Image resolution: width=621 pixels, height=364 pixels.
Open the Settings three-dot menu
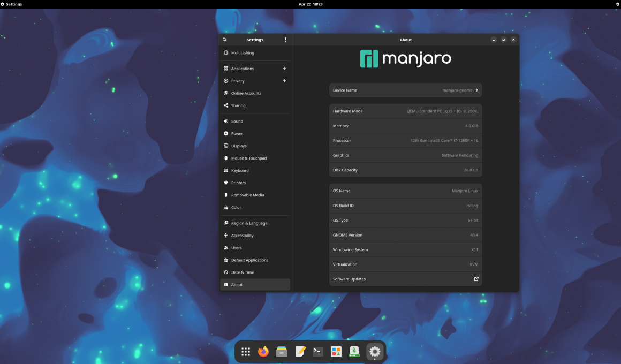[x=285, y=39]
